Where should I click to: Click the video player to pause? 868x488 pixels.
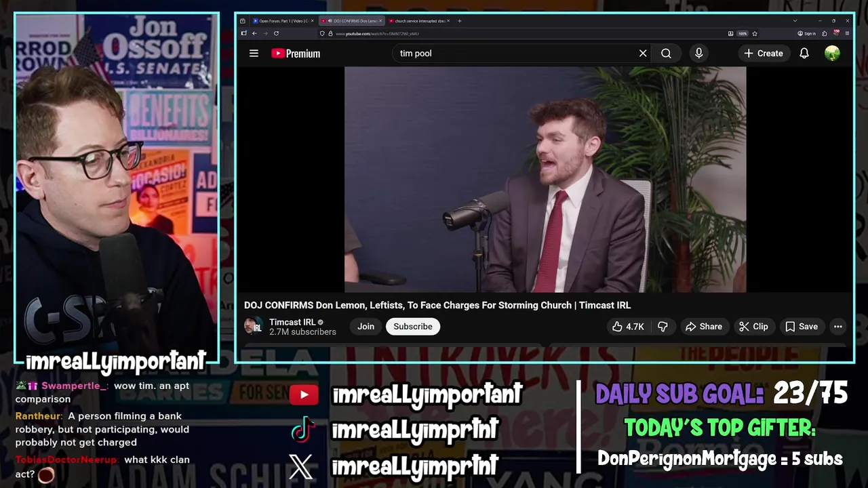click(545, 180)
